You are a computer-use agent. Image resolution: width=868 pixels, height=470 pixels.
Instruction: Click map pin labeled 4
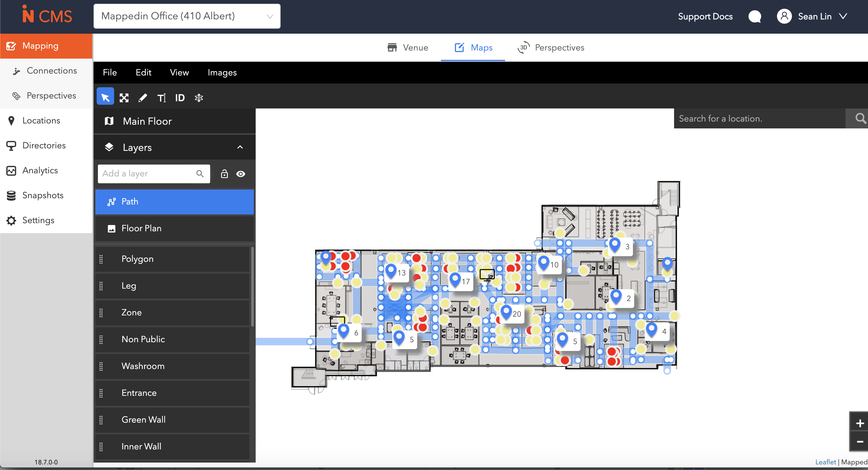(652, 329)
